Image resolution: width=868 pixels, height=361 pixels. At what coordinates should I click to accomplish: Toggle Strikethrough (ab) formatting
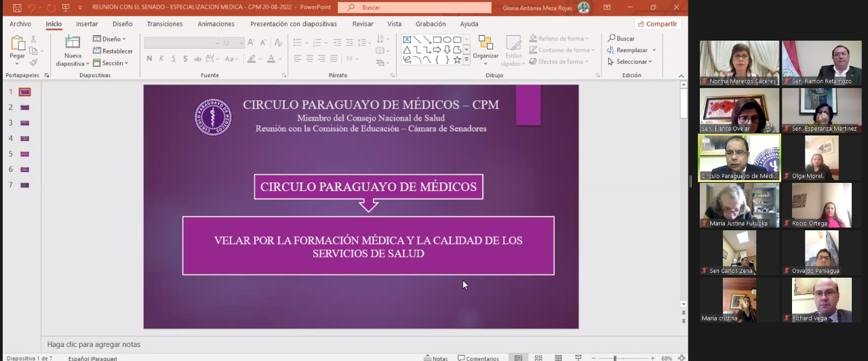click(198, 59)
